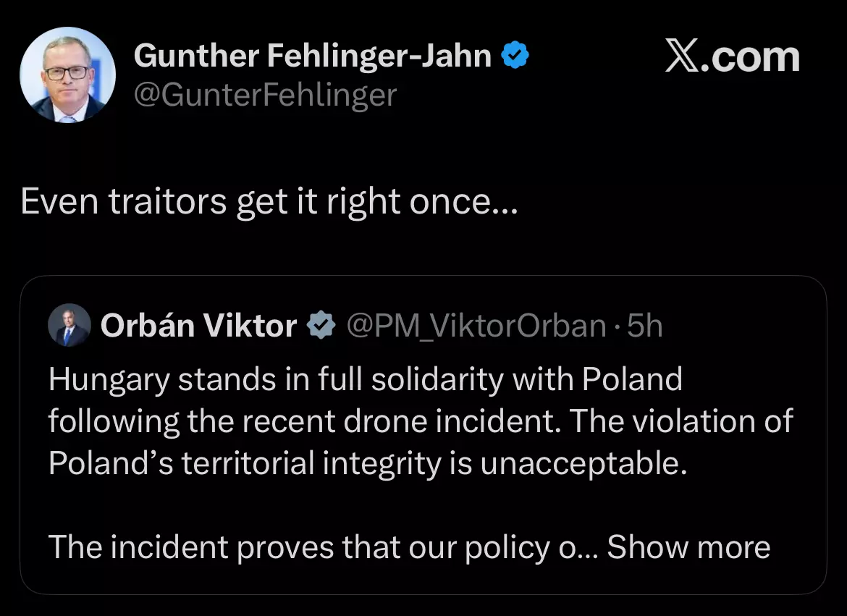
Task: Select the 'Even traitors get it right once...' text
Action: click(269, 201)
